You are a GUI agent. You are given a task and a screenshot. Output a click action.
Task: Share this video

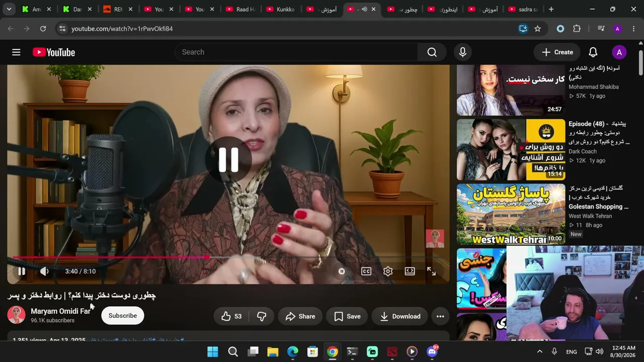point(300,316)
